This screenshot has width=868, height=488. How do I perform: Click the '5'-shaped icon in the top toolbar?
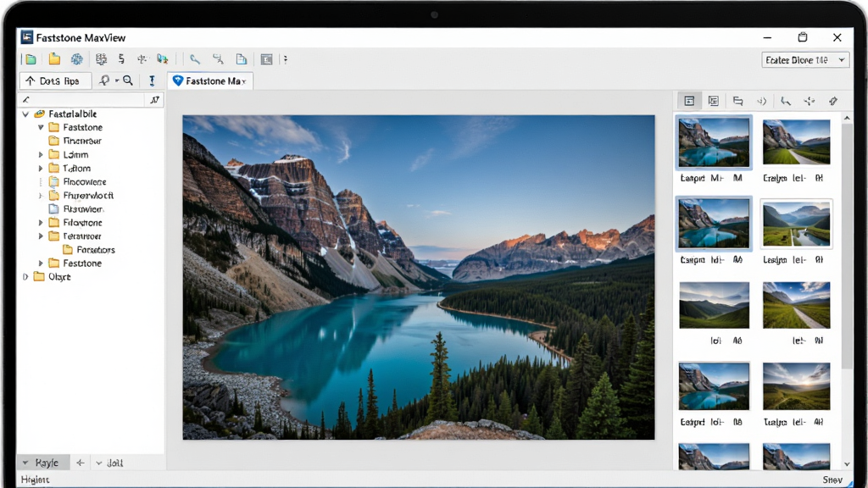coord(121,59)
